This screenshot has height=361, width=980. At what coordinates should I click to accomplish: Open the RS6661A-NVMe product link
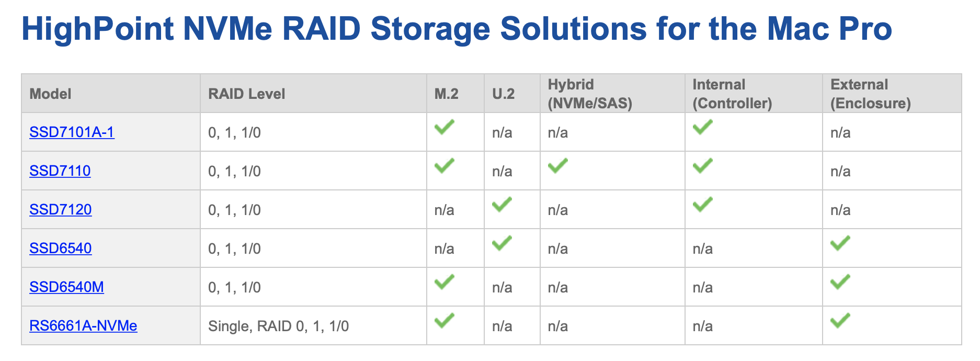coord(83,326)
